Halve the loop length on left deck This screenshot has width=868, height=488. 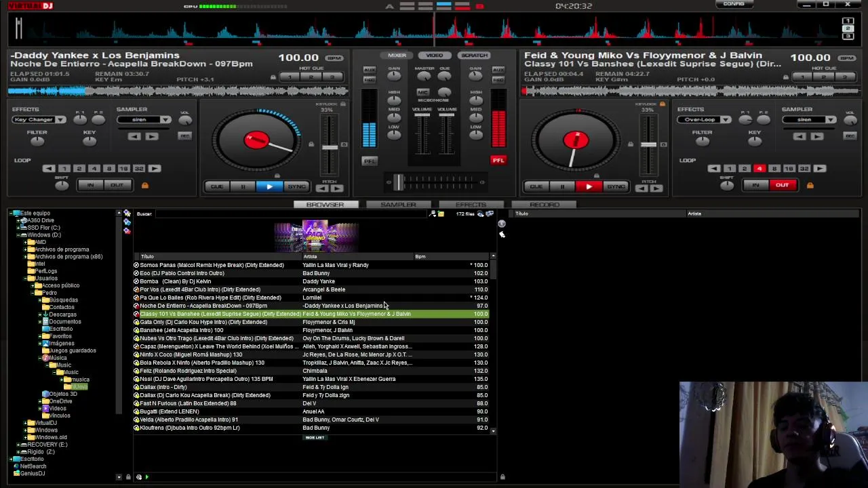click(49, 168)
